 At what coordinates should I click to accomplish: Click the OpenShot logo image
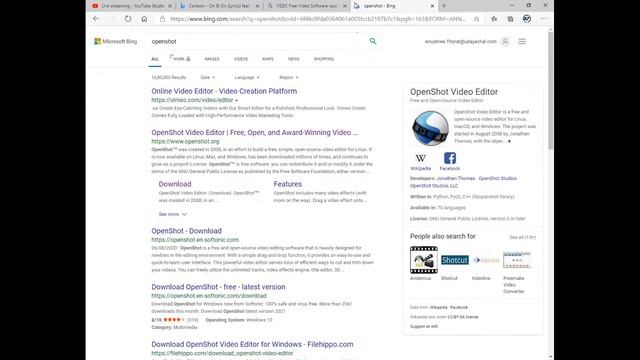point(430,128)
